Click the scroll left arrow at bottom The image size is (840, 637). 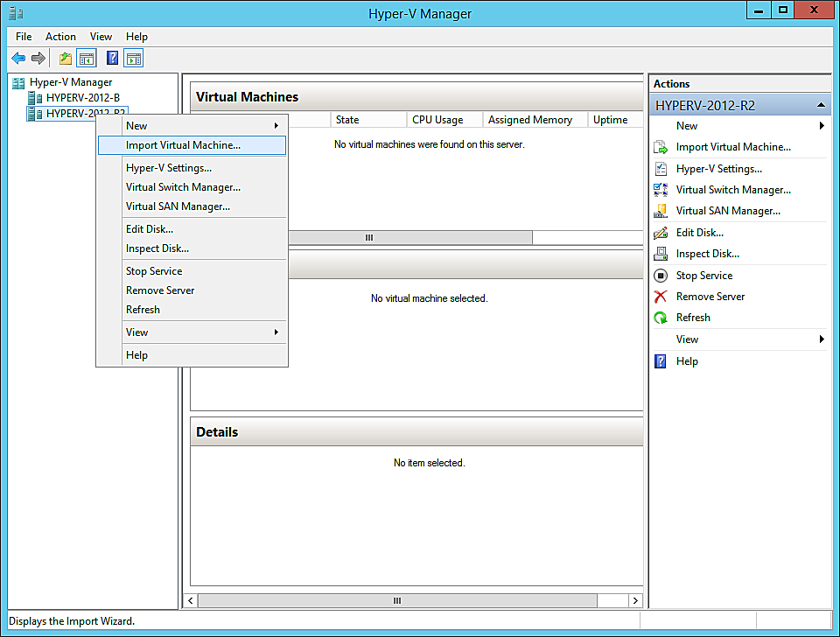191,600
